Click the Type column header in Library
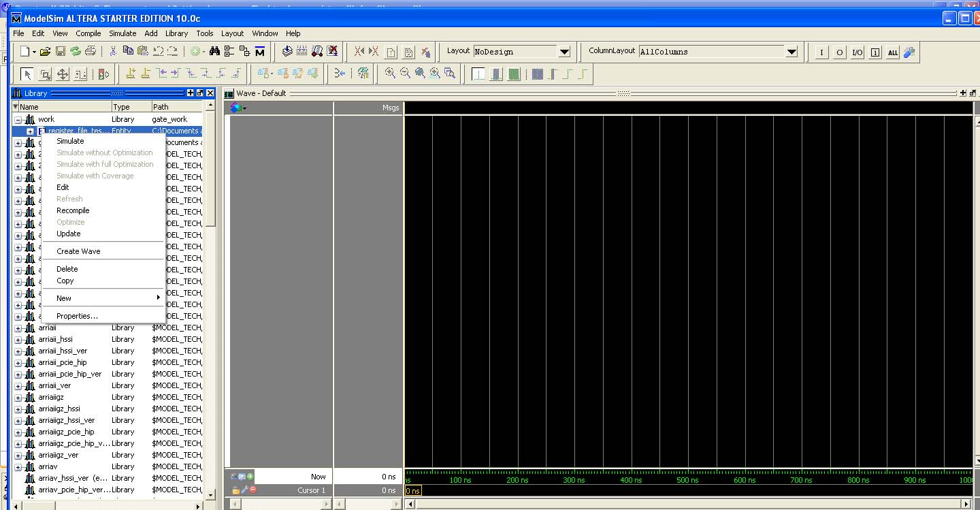This screenshot has height=510, width=980. (x=131, y=107)
